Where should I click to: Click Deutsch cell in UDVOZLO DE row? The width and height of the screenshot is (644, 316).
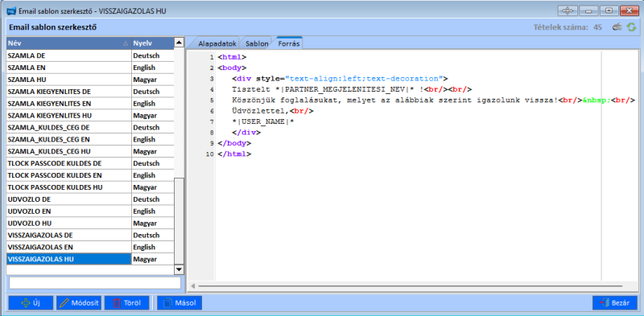[x=152, y=199]
